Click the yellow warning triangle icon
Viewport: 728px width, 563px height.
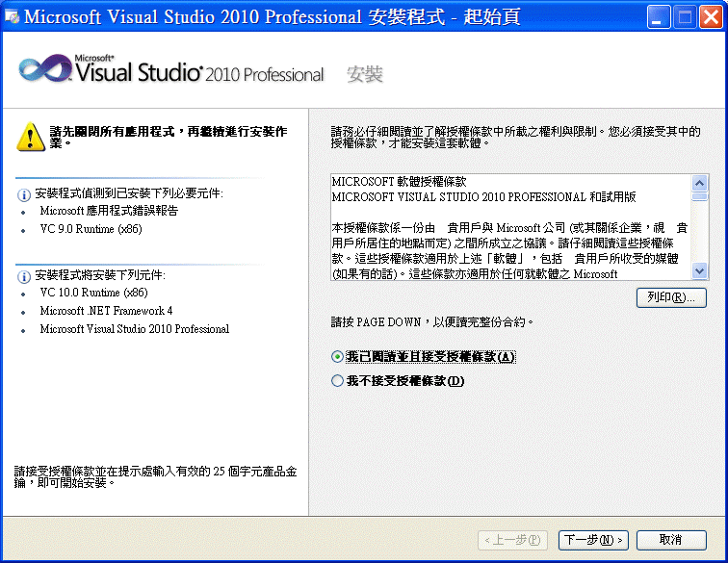click(31, 137)
